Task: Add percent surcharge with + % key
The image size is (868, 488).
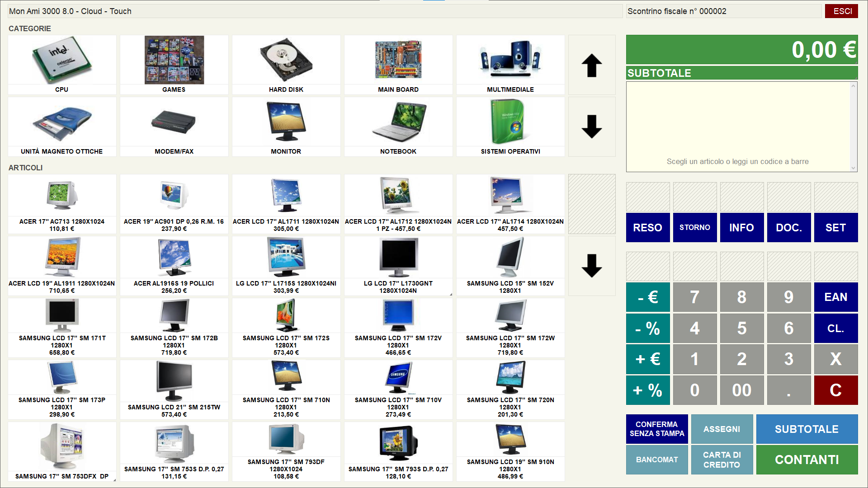Action: pyautogui.click(x=648, y=390)
